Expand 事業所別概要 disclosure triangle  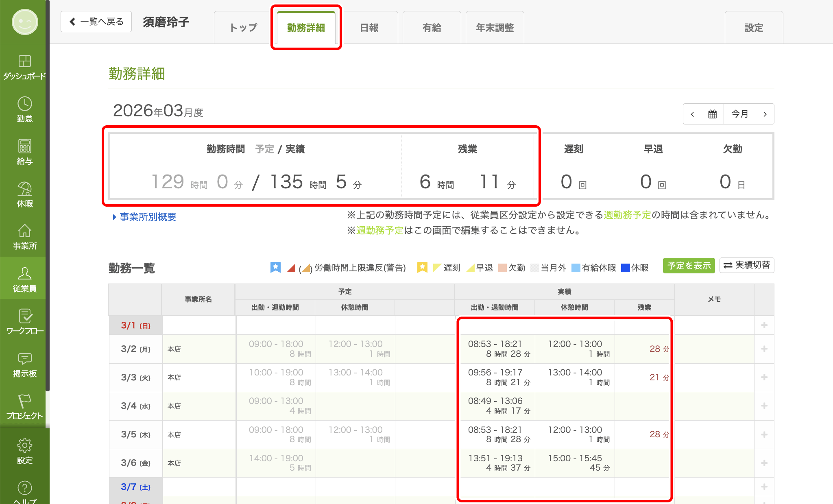click(x=114, y=217)
